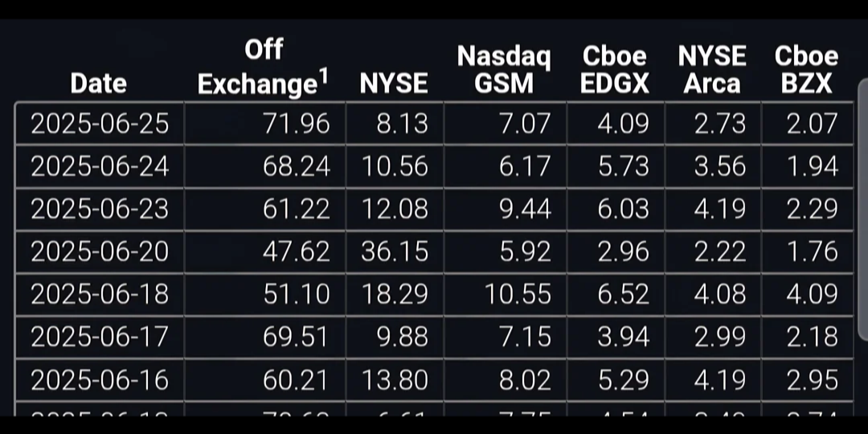
Task: Click the 2025-06-23 date cell
Action: 100,209
